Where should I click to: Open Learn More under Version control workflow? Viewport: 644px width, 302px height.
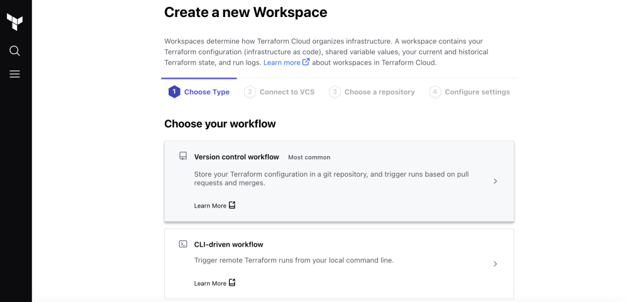(210, 206)
